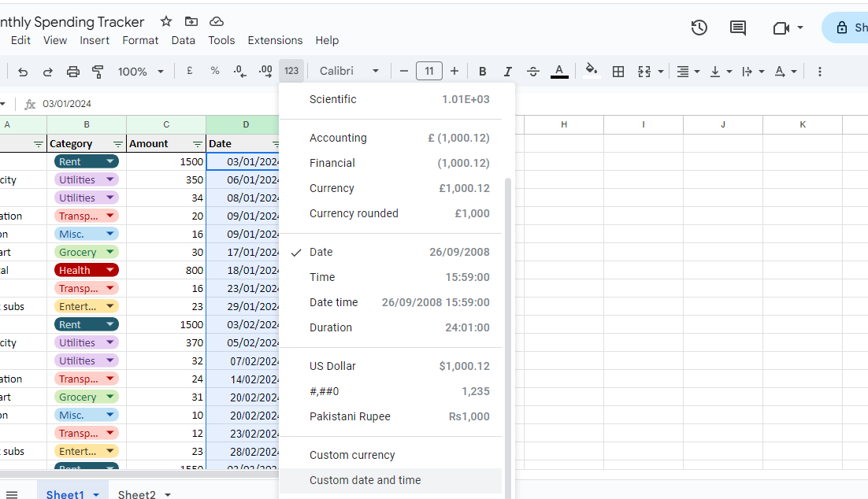Open the Category column filter button
Viewport: 868px width, 499px height.
point(118,144)
